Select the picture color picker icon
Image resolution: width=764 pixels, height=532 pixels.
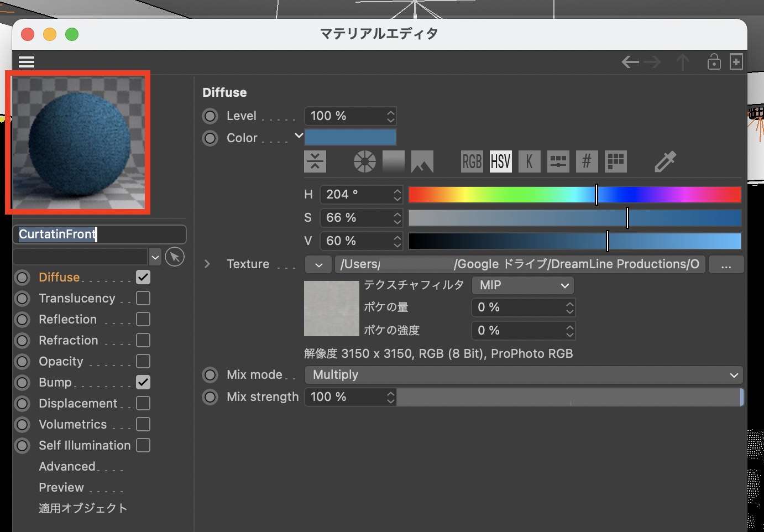(x=422, y=161)
